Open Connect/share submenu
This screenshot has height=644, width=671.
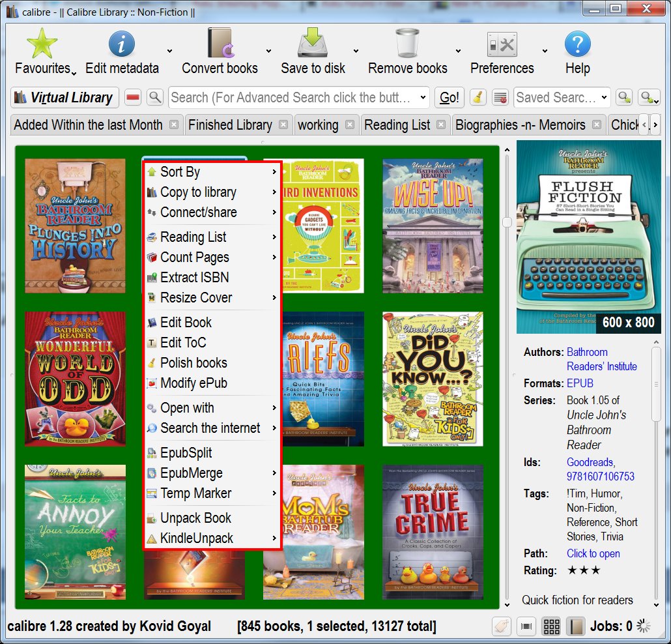pyautogui.click(x=212, y=212)
